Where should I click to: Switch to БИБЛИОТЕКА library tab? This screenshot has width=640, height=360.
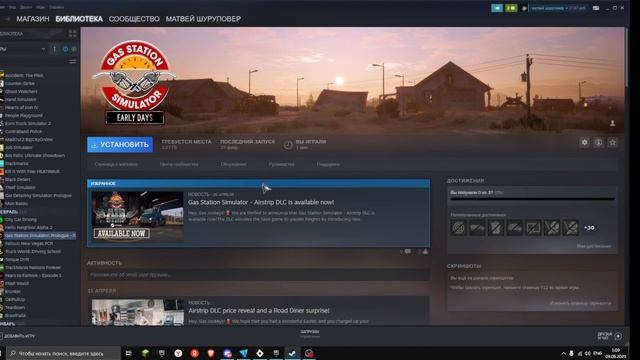click(x=79, y=19)
